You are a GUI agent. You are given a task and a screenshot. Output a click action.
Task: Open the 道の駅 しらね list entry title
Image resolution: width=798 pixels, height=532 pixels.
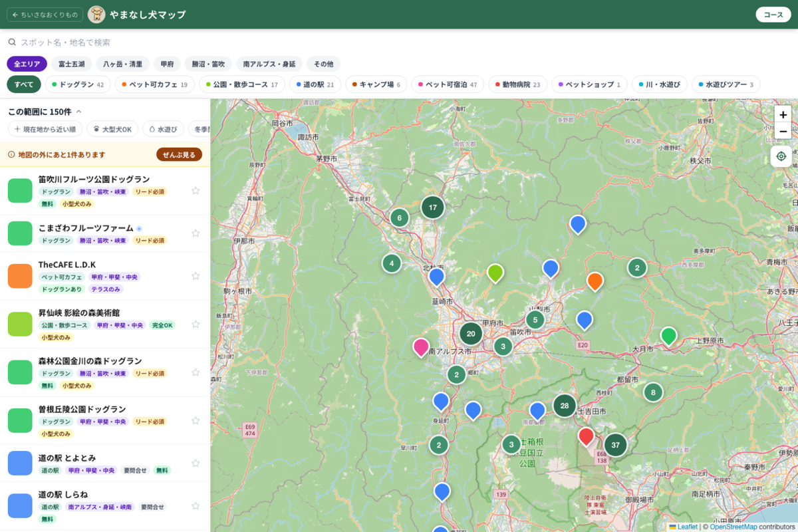(x=63, y=494)
